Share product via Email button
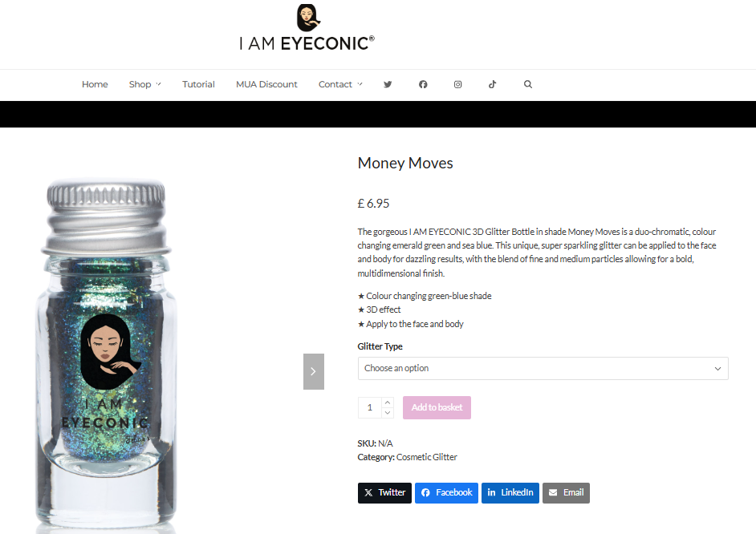The height and width of the screenshot is (534, 756). [566, 492]
